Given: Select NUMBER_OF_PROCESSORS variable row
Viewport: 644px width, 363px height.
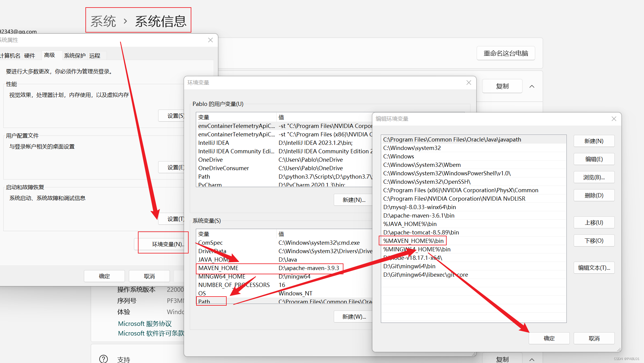Looking at the screenshot, I should [x=284, y=285].
